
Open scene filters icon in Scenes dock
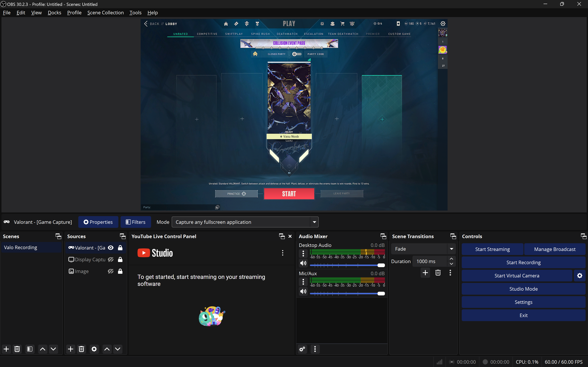click(x=30, y=349)
